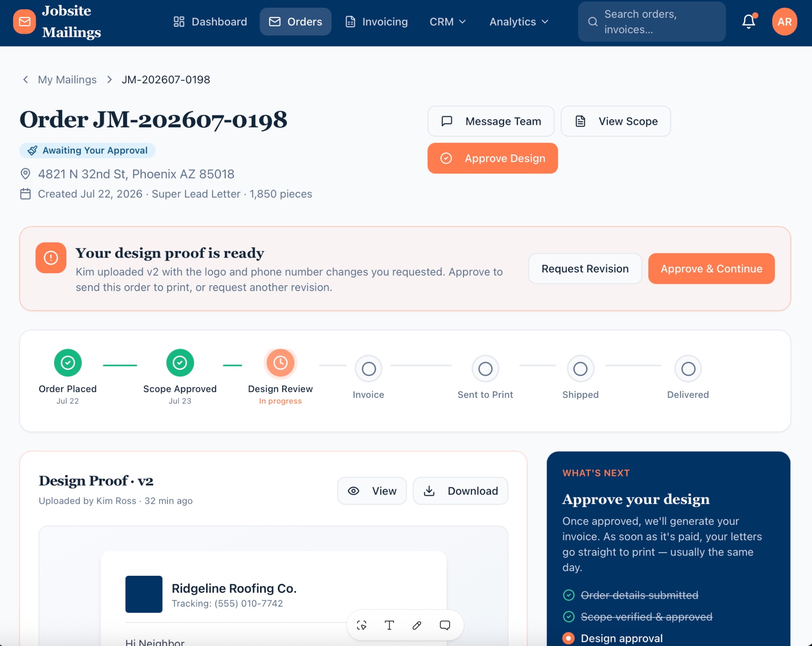Click Approve & Continue button
This screenshot has width=812, height=646.
[x=711, y=269]
